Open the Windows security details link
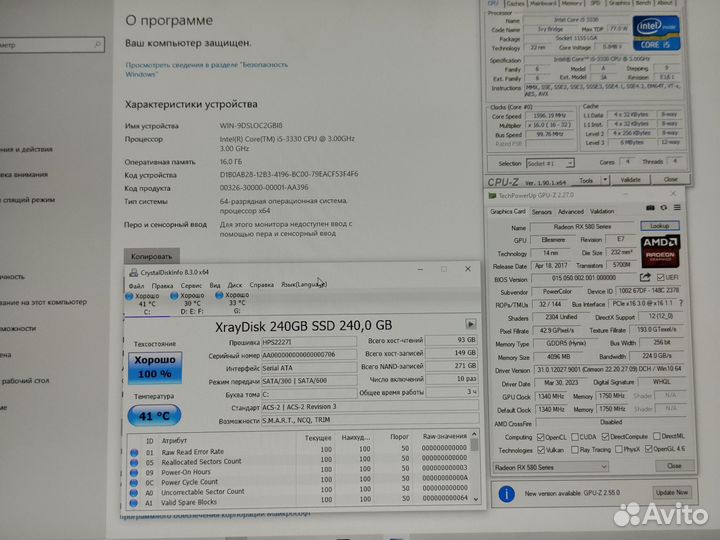 [x=207, y=69]
